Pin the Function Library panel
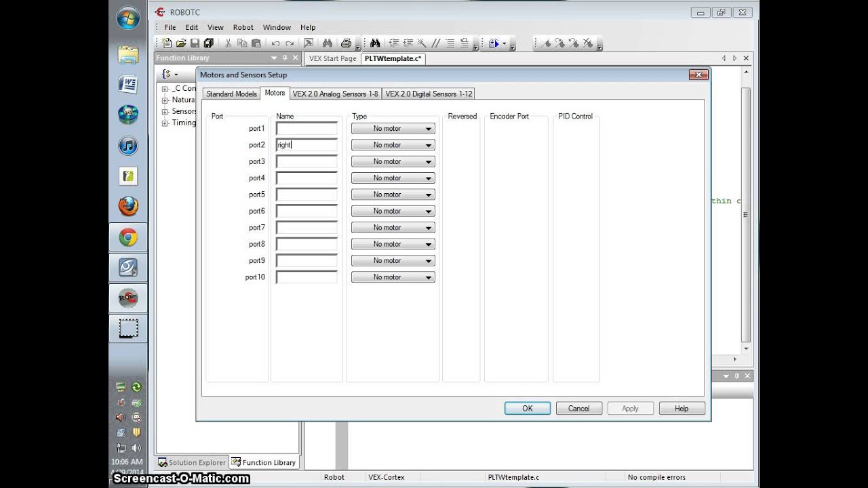Viewport: 868px width, 488px height. 285,58
